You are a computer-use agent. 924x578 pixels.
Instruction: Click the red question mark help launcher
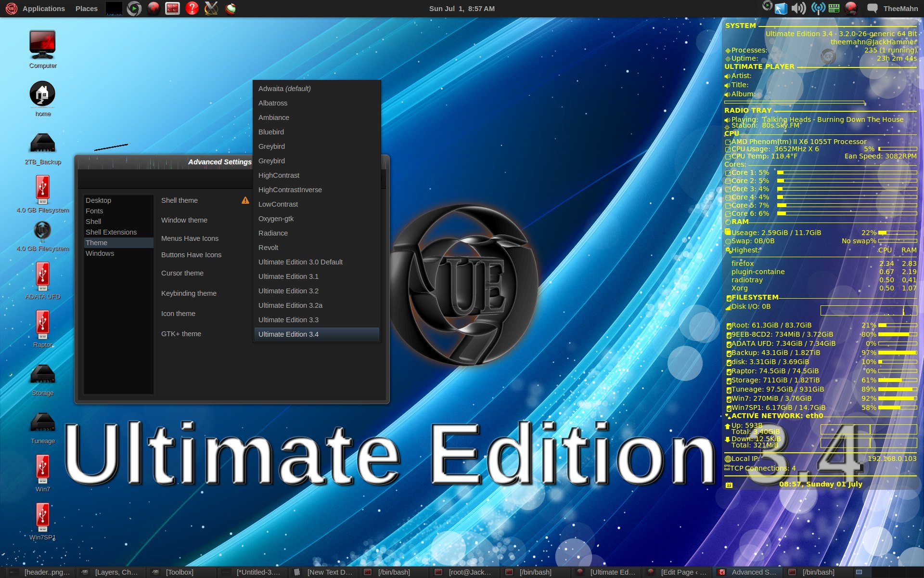(x=192, y=8)
